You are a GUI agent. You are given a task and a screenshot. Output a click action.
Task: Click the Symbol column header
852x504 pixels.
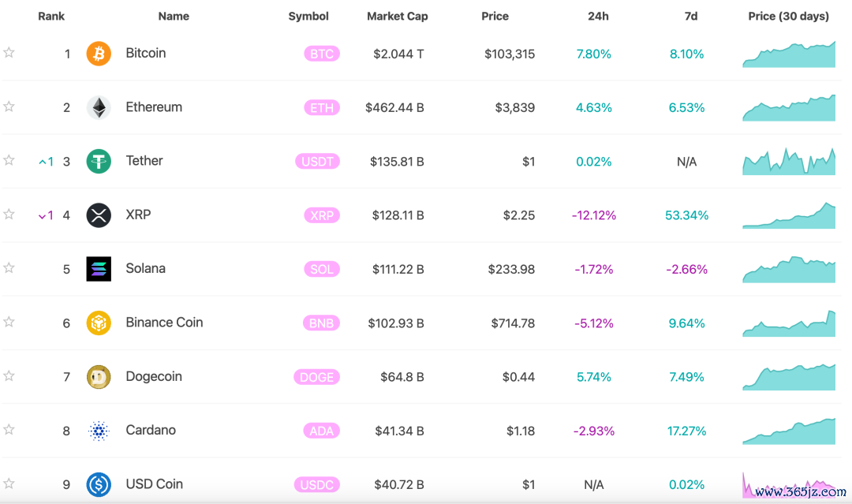[308, 17]
